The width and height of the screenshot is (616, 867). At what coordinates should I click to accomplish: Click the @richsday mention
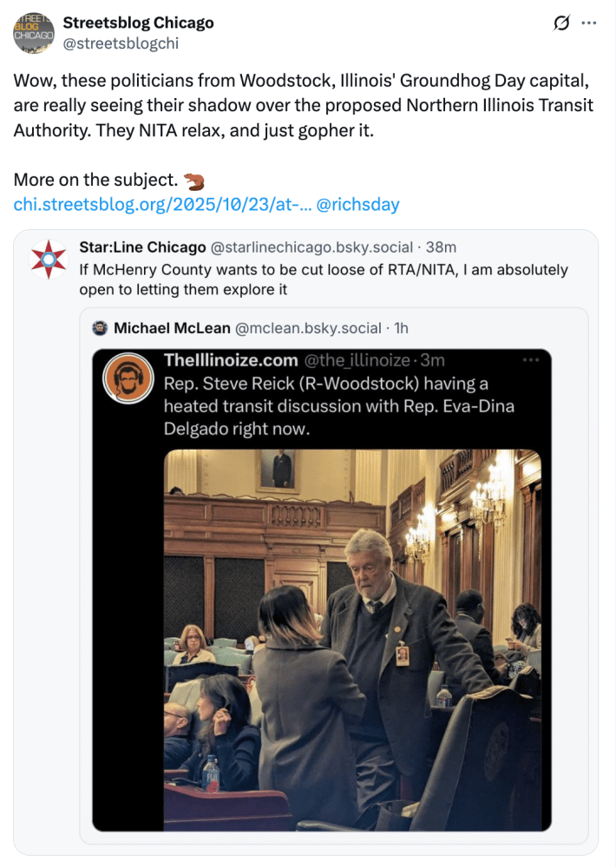point(357,205)
